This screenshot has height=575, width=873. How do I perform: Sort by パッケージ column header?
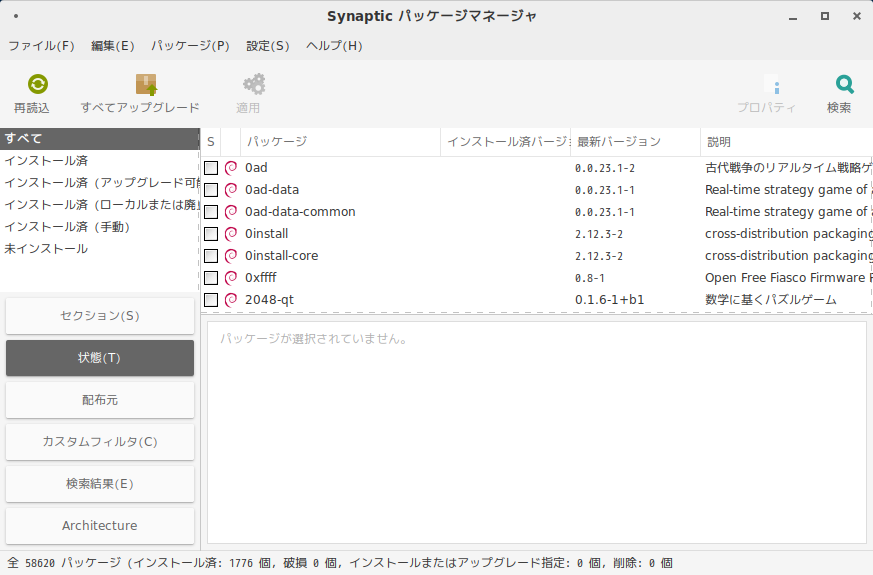[341, 142]
